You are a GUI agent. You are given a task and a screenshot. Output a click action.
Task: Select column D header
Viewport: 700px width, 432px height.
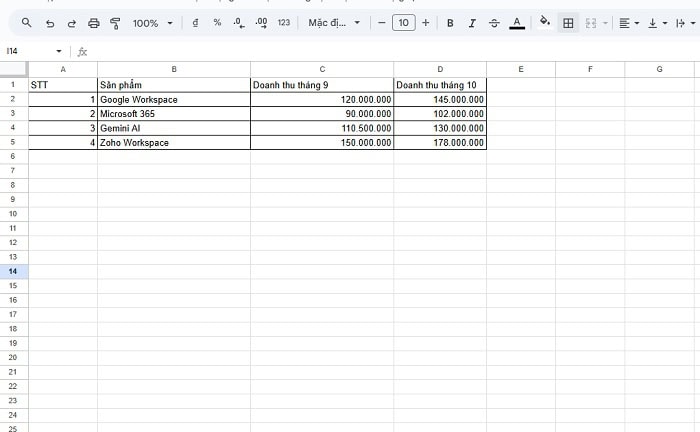pyautogui.click(x=440, y=69)
